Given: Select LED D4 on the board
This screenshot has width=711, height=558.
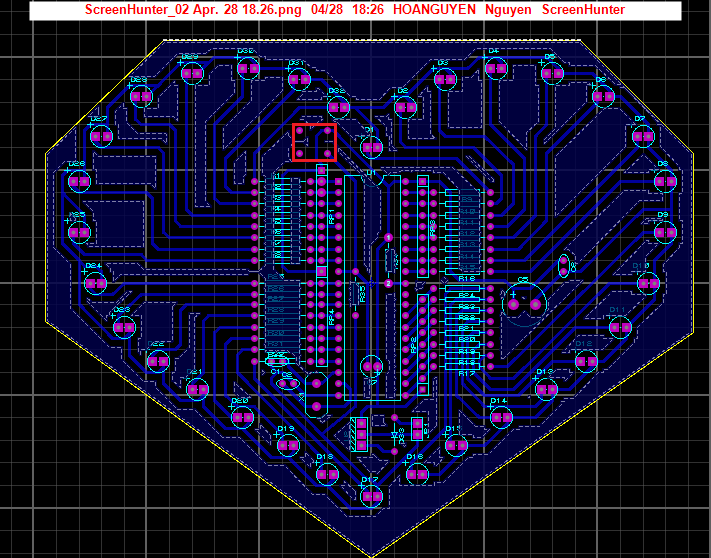Looking at the screenshot, I should point(496,69).
